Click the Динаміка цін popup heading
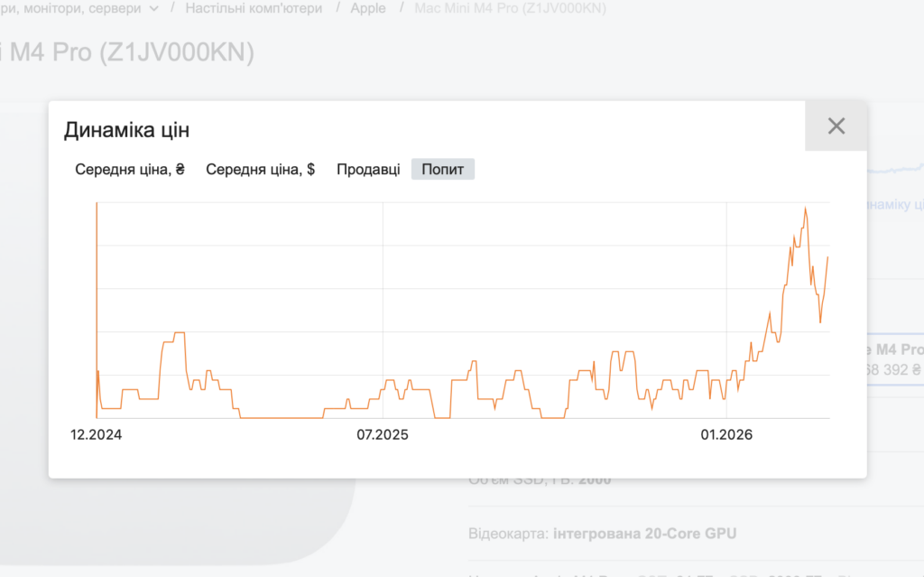Image resolution: width=924 pixels, height=577 pixels. point(126,130)
